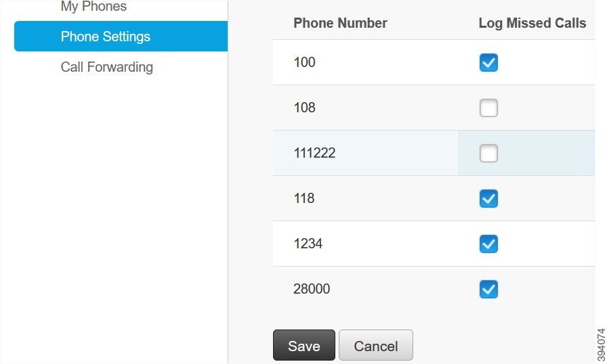607x364 pixels.
Task: Click the Phone Number column header
Action: [x=340, y=23]
